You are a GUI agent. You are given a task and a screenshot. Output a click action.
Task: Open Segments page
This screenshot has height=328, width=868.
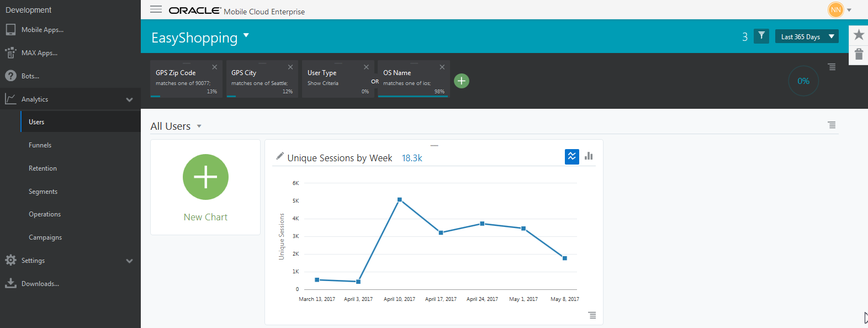pos(43,192)
